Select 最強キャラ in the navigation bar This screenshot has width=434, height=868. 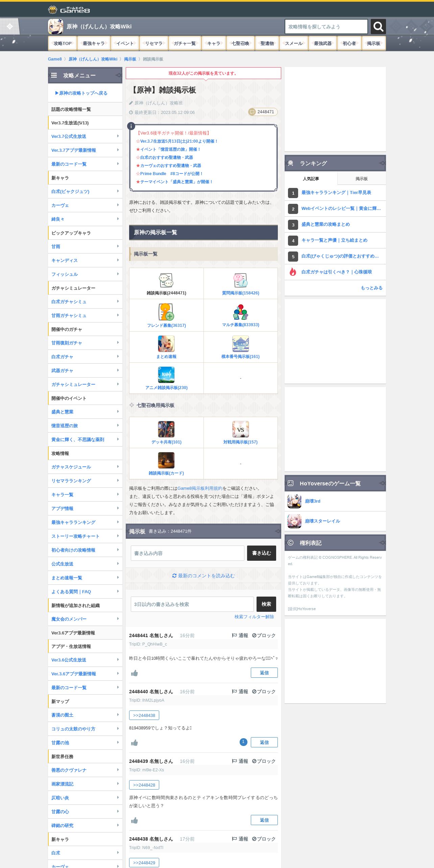94,43
